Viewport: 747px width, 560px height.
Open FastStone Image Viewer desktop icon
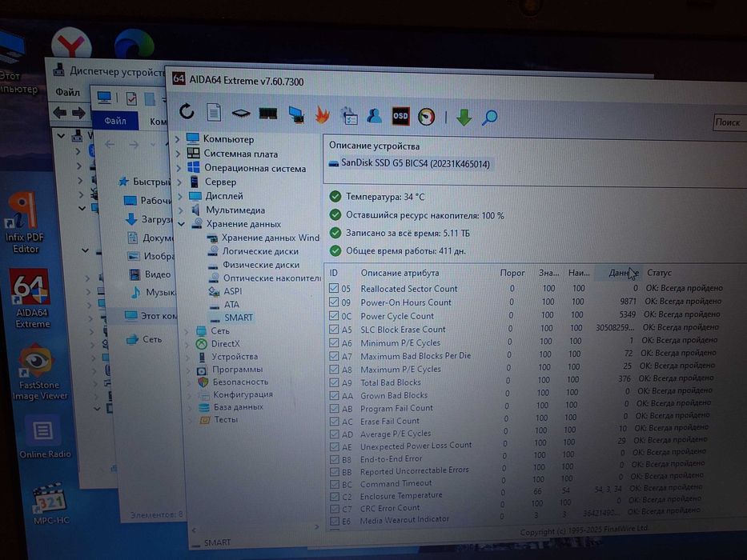38,372
